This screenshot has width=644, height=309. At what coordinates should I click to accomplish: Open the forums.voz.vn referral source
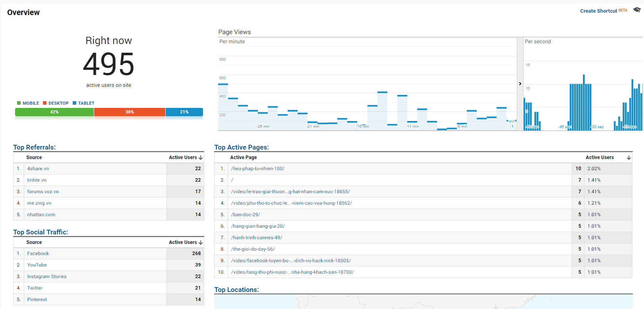pyautogui.click(x=43, y=192)
